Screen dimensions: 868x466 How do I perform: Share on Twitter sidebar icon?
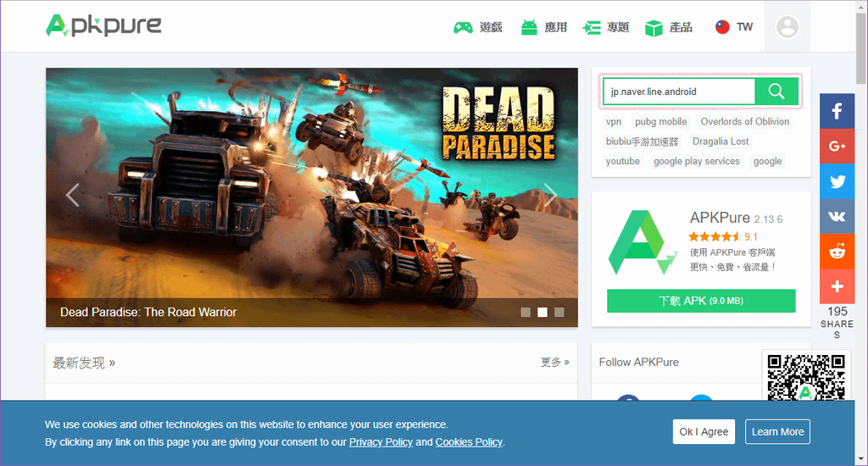837,181
